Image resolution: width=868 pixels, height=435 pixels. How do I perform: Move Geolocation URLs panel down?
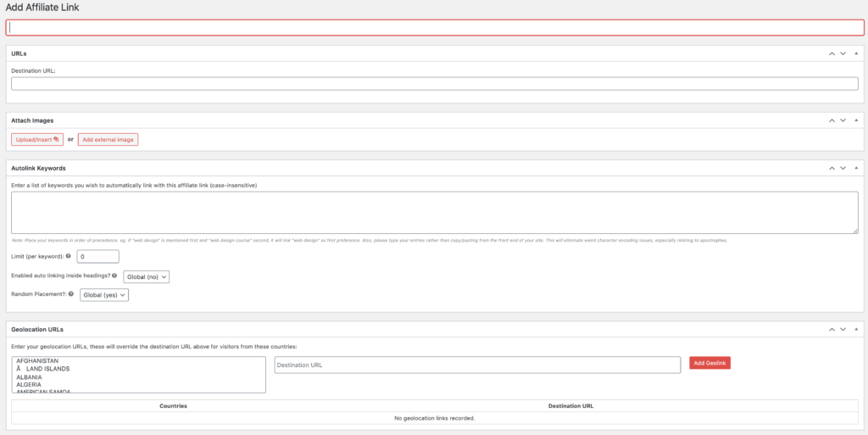[x=843, y=329]
